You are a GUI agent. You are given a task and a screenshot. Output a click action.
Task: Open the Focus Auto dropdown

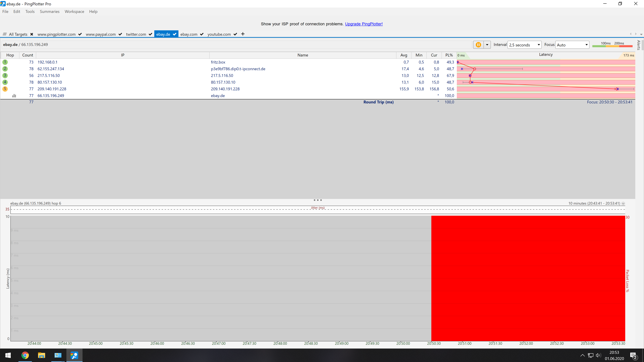[572, 45]
